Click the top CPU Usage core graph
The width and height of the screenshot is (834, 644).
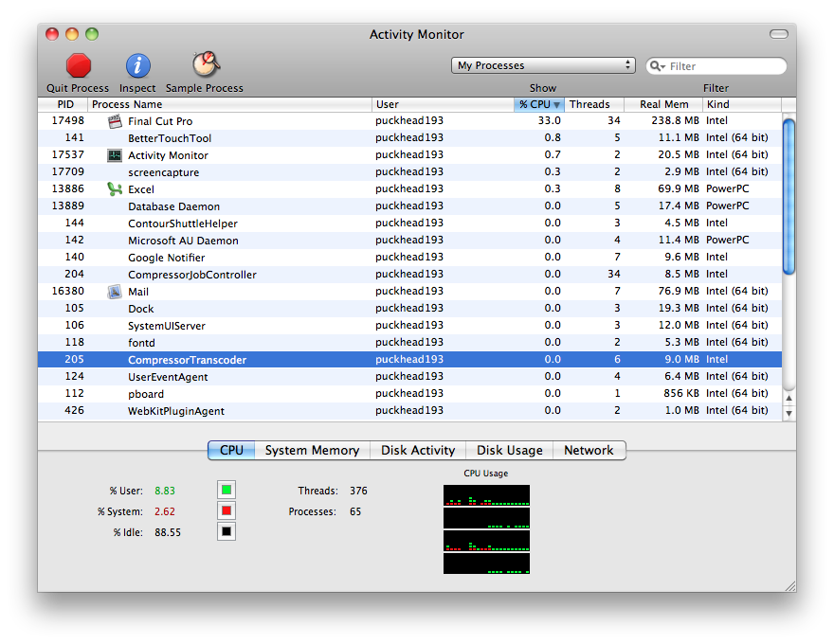[x=487, y=495]
